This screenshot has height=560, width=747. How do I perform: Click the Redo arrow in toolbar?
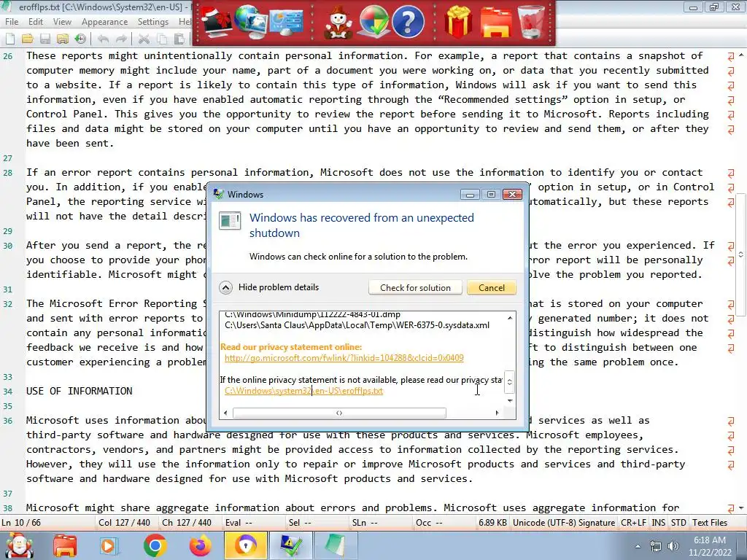122,39
